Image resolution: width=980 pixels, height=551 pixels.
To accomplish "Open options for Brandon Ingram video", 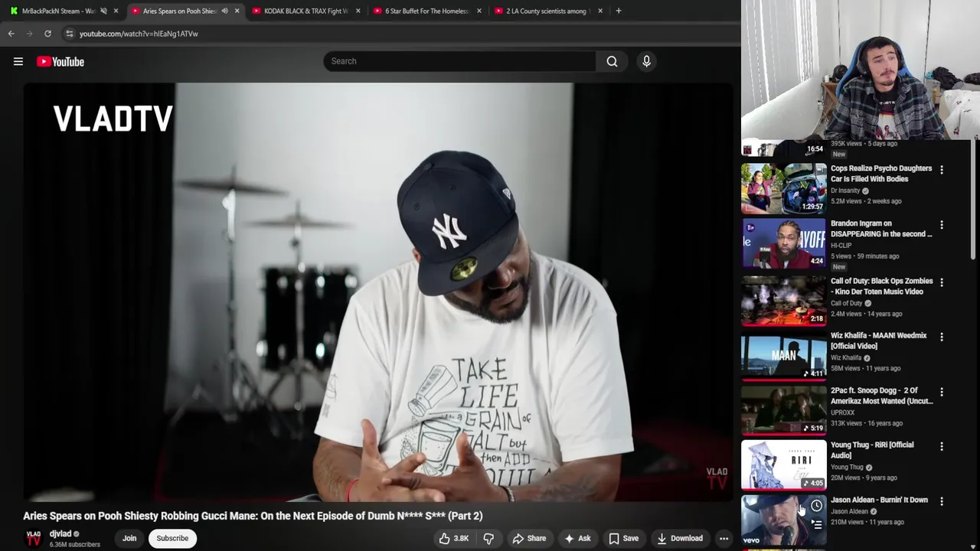I will click(942, 225).
